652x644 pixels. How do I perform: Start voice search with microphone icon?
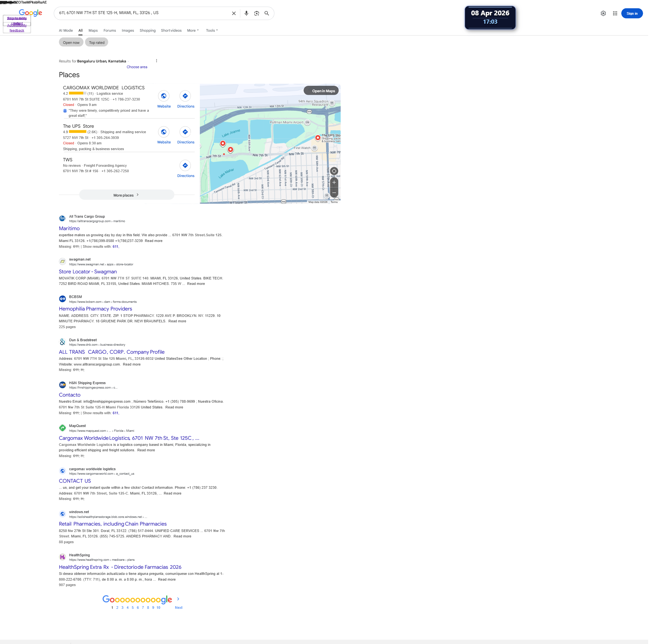(246, 13)
